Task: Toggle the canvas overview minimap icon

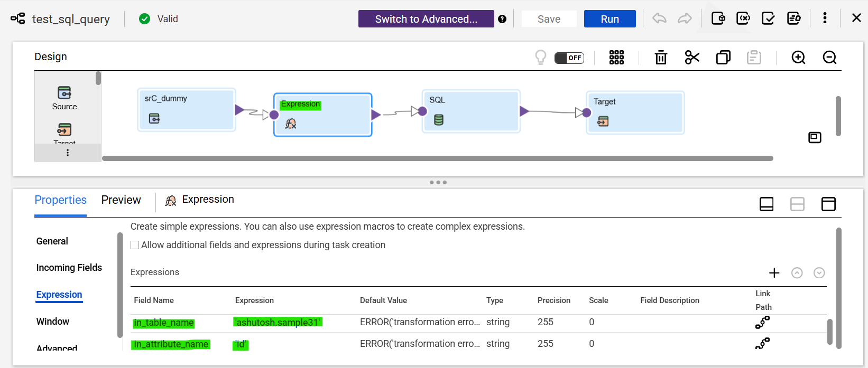Action: [815, 138]
